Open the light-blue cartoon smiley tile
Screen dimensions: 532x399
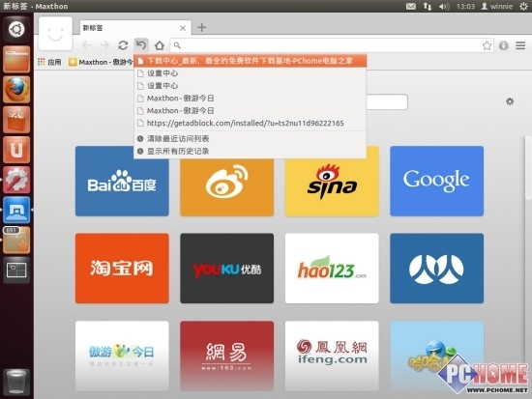pos(436,356)
